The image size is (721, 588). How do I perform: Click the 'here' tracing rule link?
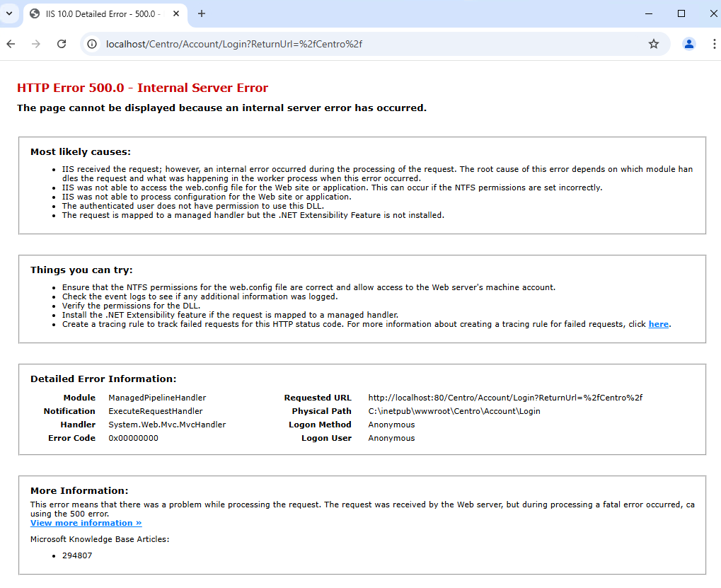658,324
